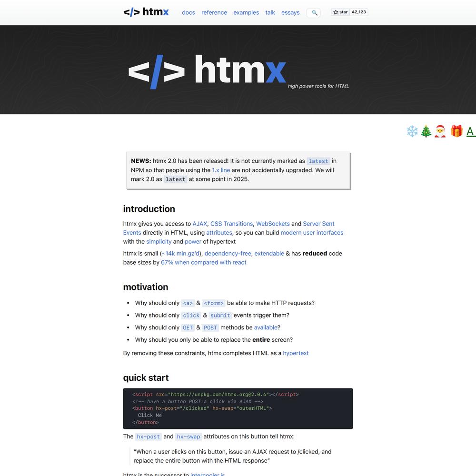This screenshot has width=476, height=476.
Task: Click the 'hx-post' inline code below snippet
Action: 148,436
